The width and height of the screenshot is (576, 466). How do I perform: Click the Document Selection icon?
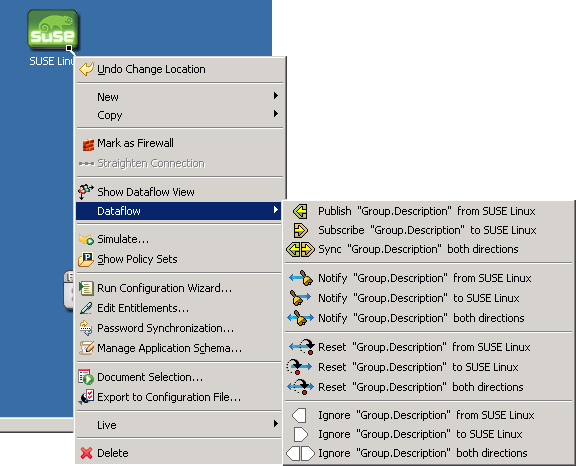click(86, 377)
